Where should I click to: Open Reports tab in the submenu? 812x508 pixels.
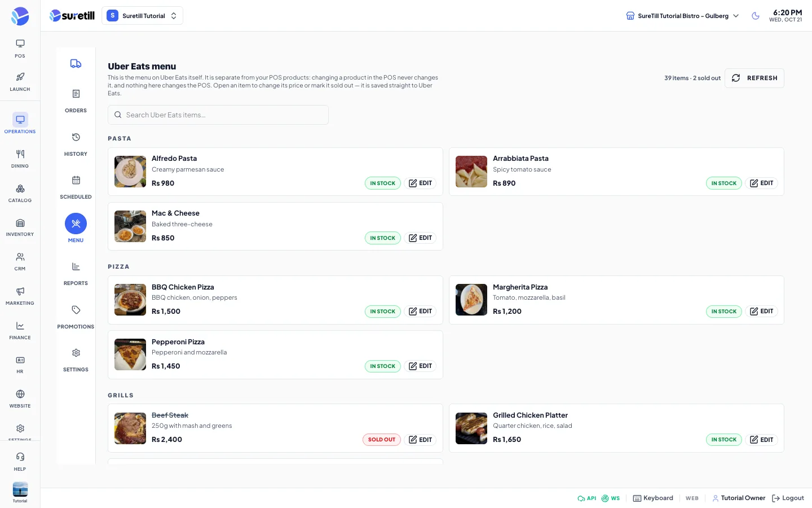coord(76,274)
